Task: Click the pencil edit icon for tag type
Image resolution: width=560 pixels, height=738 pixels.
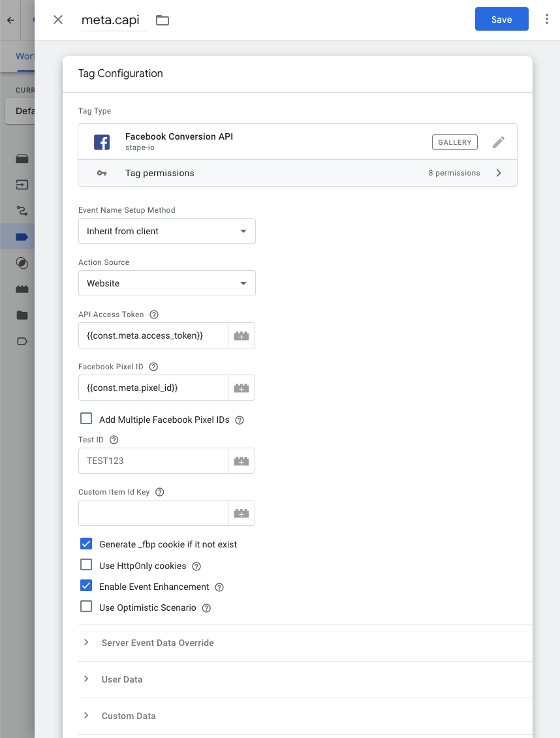Action: [x=499, y=142]
